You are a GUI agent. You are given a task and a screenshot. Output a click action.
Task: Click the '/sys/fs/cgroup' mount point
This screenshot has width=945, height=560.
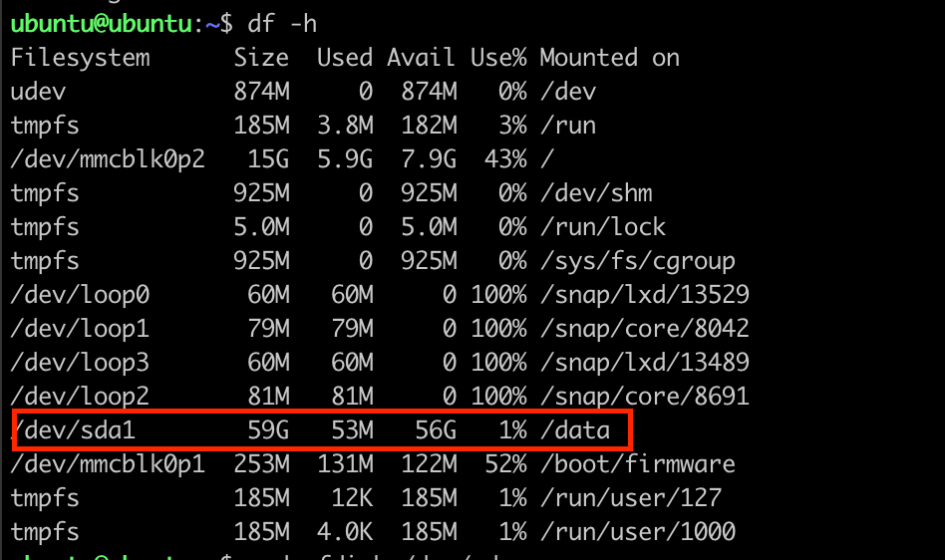click(x=638, y=261)
